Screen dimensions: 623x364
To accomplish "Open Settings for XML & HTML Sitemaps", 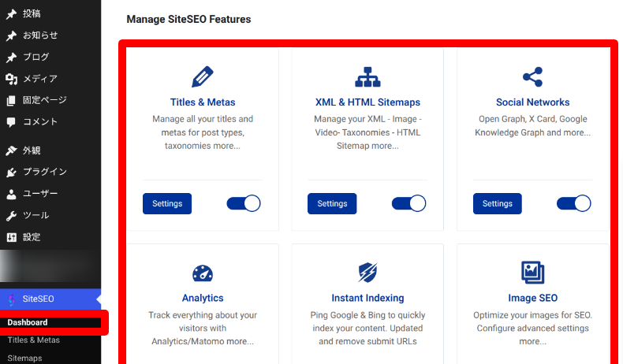I will [x=332, y=203].
